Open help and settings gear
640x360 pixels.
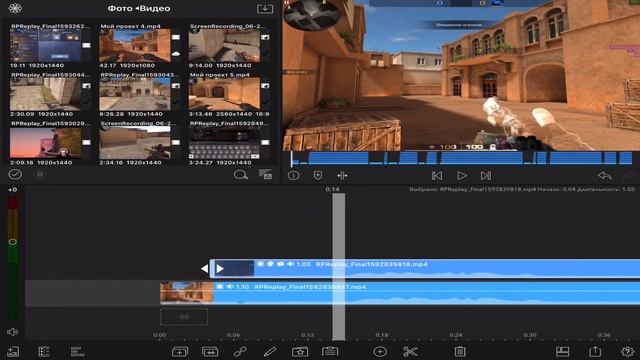[x=627, y=351]
